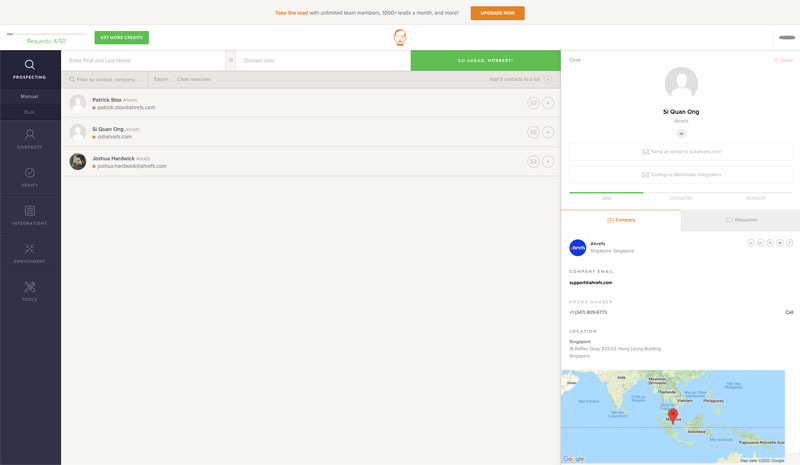Open the Integrations sidebar section

(30, 215)
